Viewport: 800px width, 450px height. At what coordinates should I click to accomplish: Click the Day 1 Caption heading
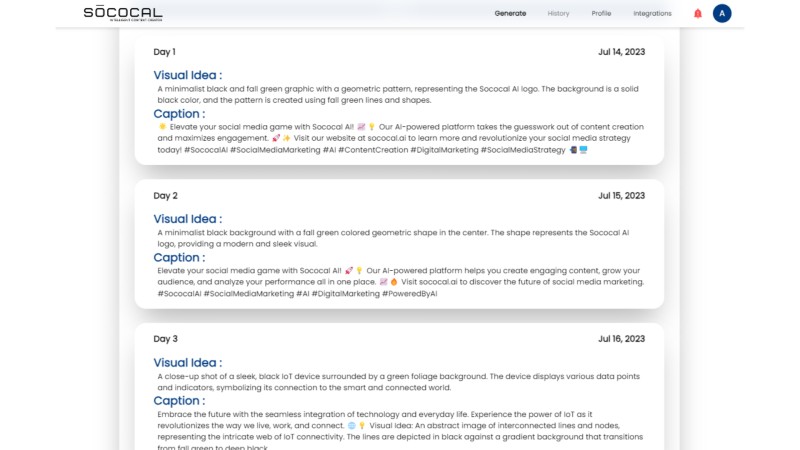coord(179,114)
